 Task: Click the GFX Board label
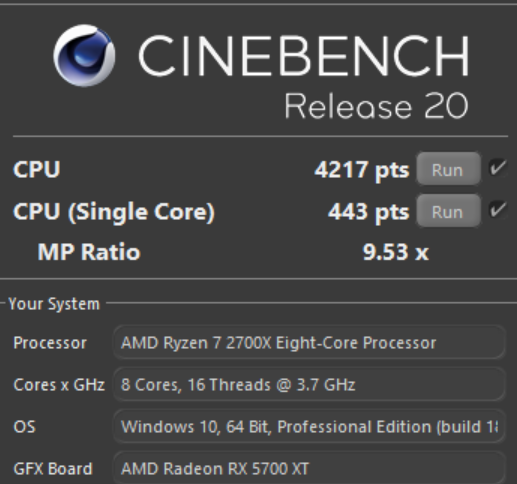[x=53, y=469]
